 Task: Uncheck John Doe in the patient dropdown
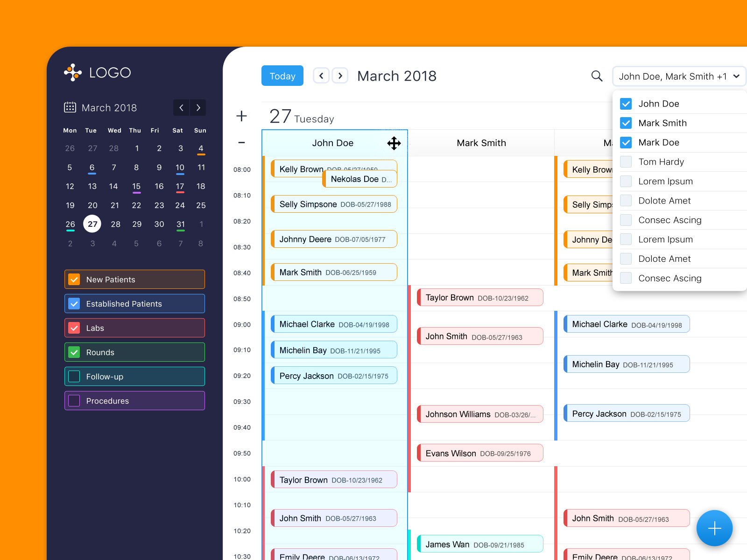point(626,104)
